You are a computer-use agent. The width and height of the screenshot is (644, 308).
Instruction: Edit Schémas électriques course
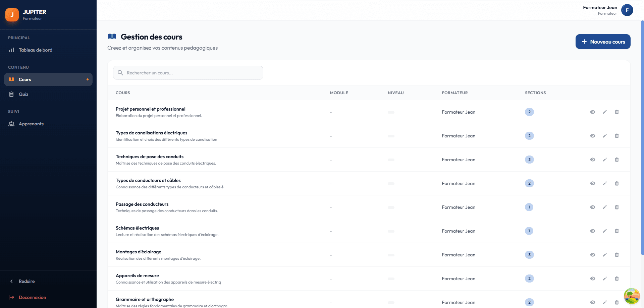605,231
